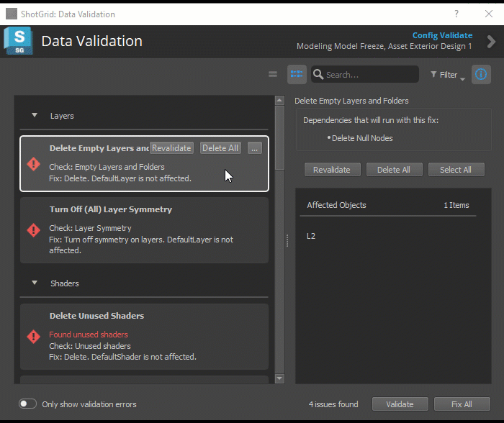Click the next arrow chevron in header

(x=491, y=42)
